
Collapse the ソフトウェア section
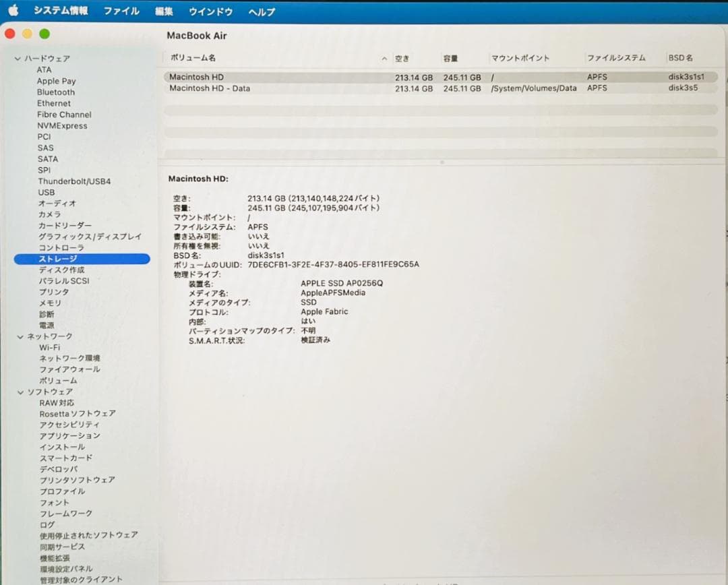tap(20, 392)
